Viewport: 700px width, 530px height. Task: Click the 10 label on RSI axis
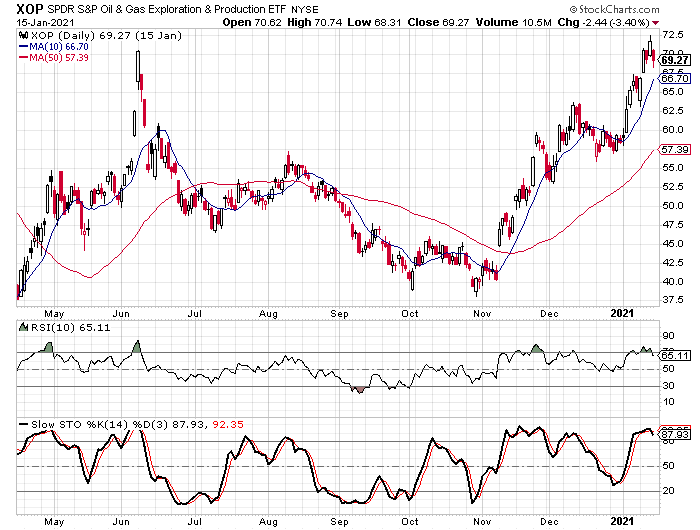coord(668,402)
